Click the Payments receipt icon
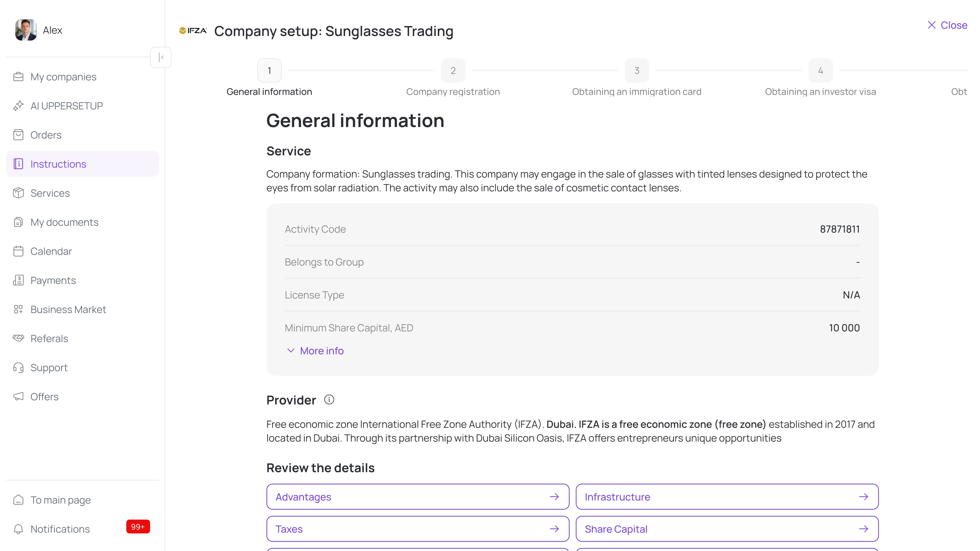Screen dimensions: 980x551 (18, 280)
